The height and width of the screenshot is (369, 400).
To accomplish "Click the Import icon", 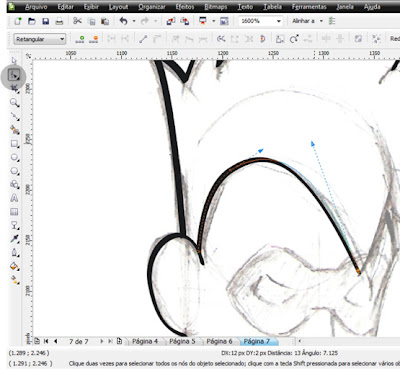I will point(171,21).
